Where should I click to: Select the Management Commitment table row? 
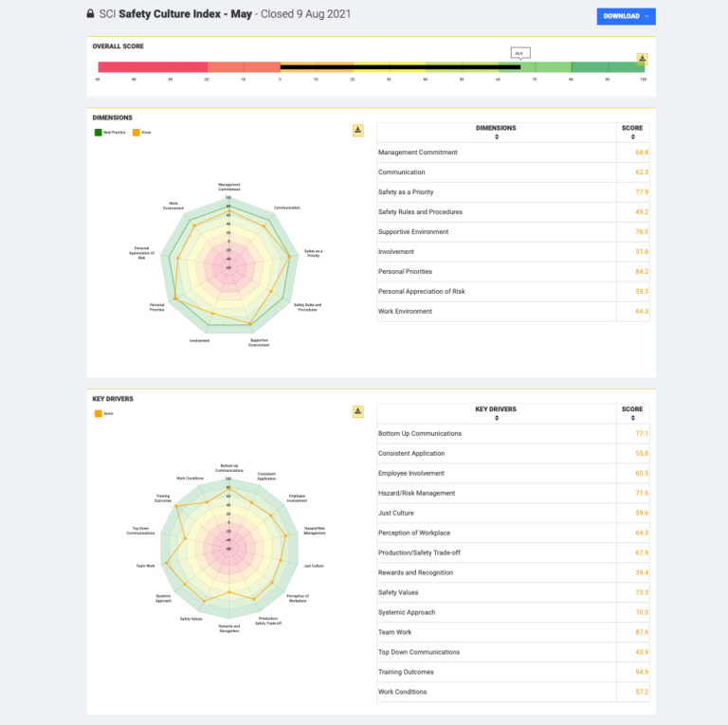pyautogui.click(x=513, y=153)
